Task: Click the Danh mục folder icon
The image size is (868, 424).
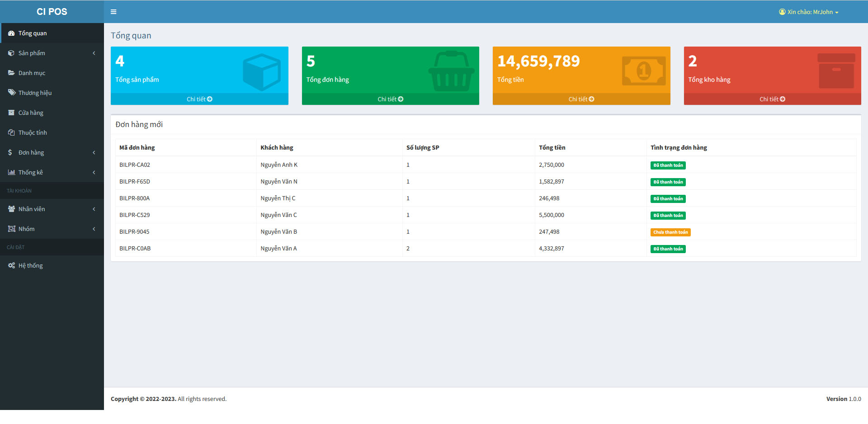Action: [11, 72]
